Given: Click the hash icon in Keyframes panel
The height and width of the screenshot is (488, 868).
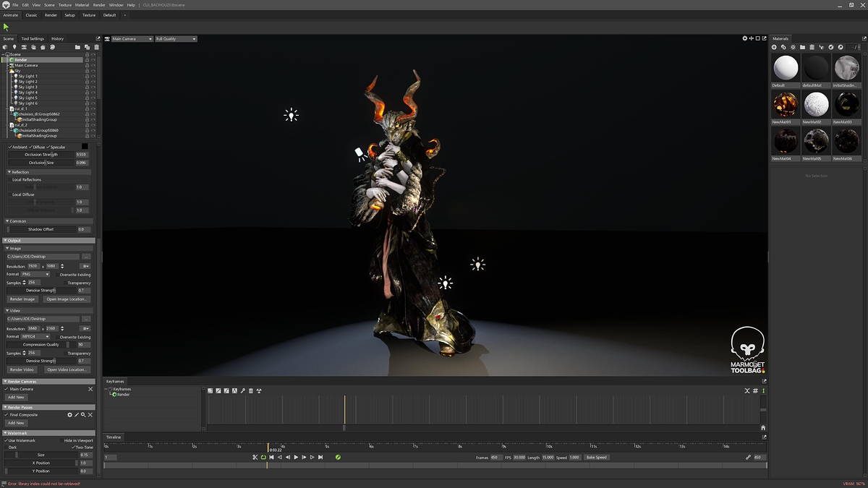Looking at the screenshot, I should tap(755, 390).
